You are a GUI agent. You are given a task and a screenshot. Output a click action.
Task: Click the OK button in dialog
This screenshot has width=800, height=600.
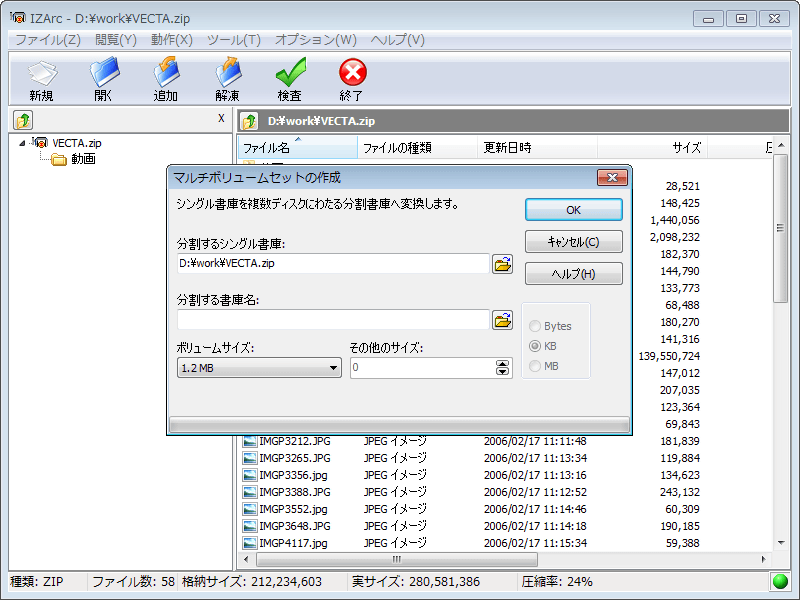[573, 210]
